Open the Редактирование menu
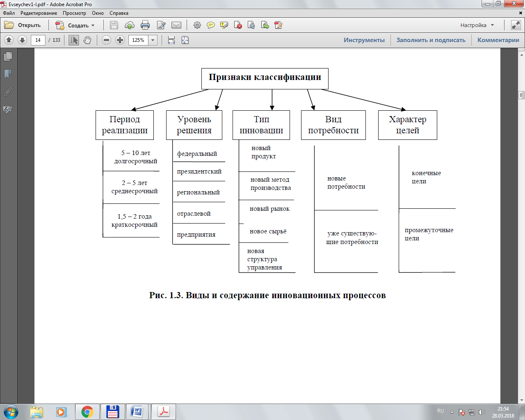The height and width of the screenshot is (420, 525). (39, 13)
